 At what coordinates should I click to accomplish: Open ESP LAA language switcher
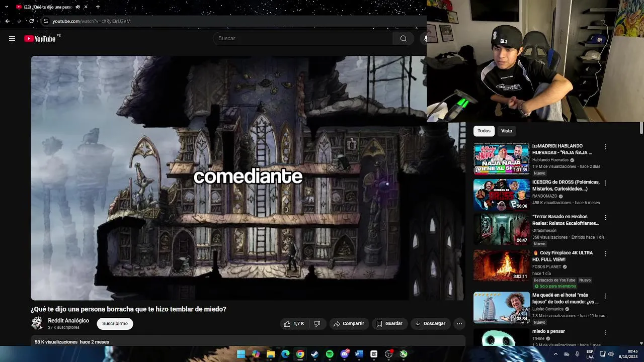coord(590,354)
